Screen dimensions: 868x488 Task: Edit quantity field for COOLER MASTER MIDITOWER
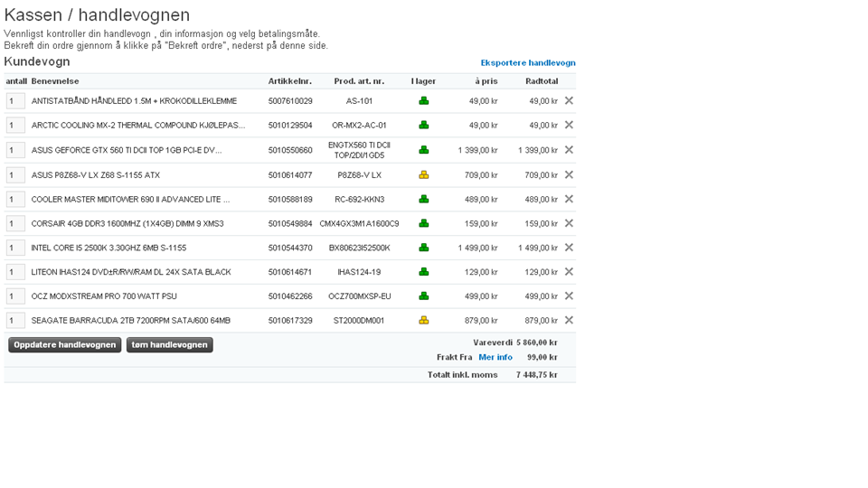pos(15,199)
